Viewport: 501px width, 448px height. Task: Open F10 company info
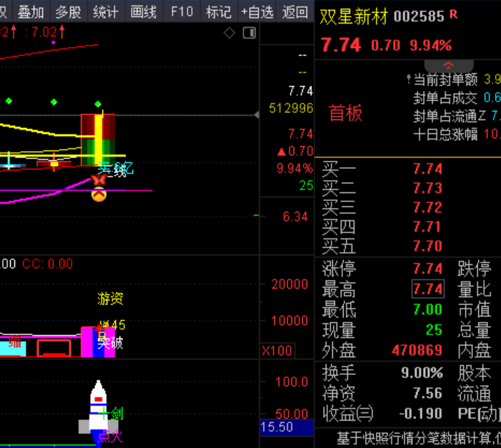(x=182, y=12)
